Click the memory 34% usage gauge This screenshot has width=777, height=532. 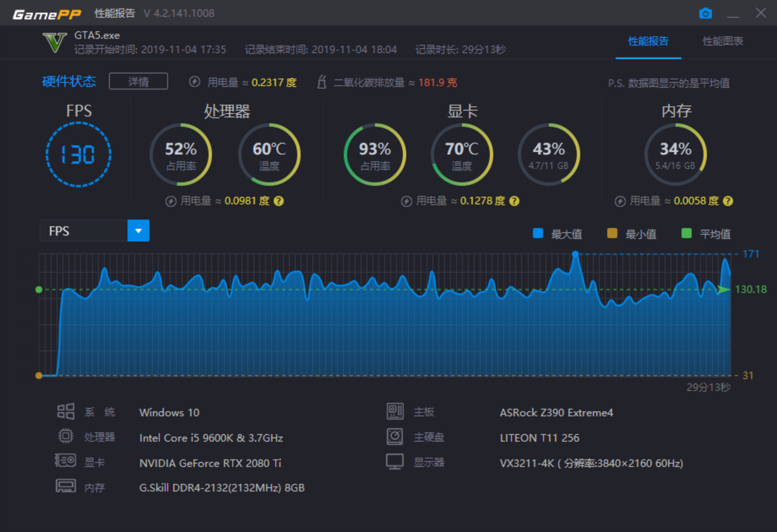pos(676,154)
